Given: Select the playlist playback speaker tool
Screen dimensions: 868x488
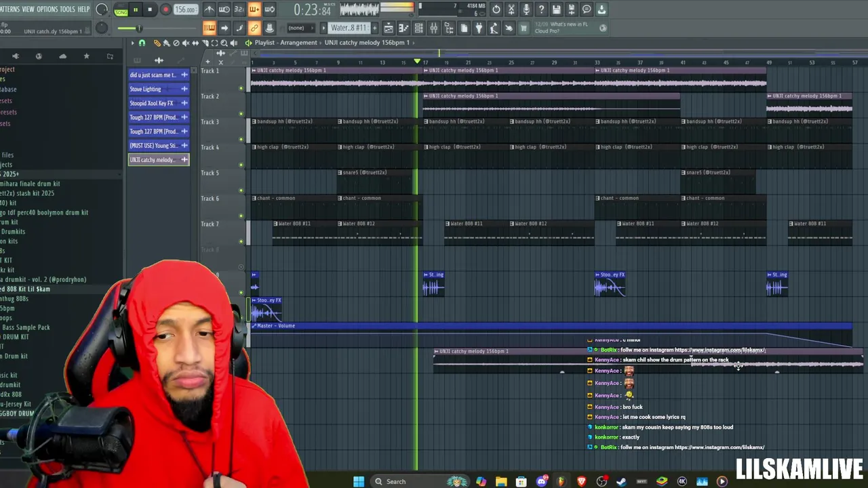Looking at the screenshot, I should coord(233,43).
